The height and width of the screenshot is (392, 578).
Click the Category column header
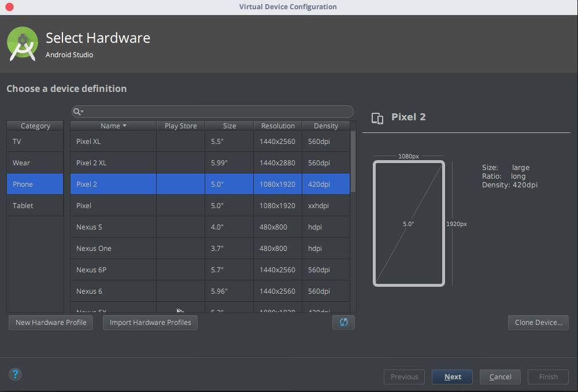35,125
